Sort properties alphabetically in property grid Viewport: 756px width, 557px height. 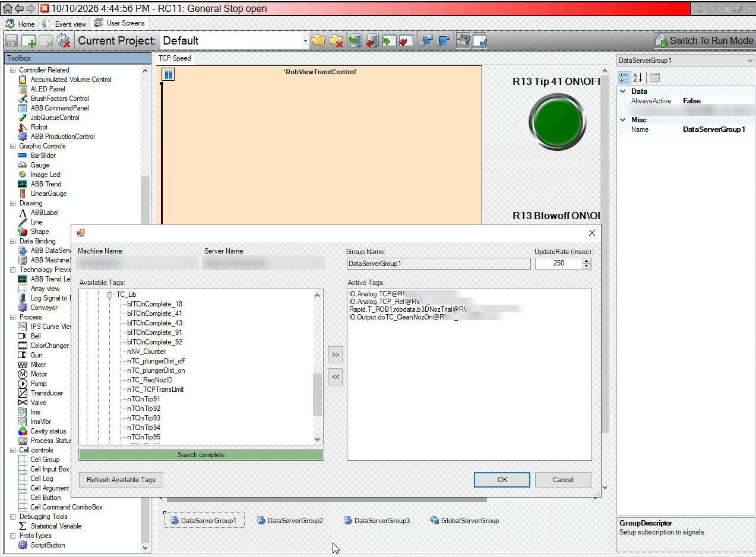click(638, 77)
